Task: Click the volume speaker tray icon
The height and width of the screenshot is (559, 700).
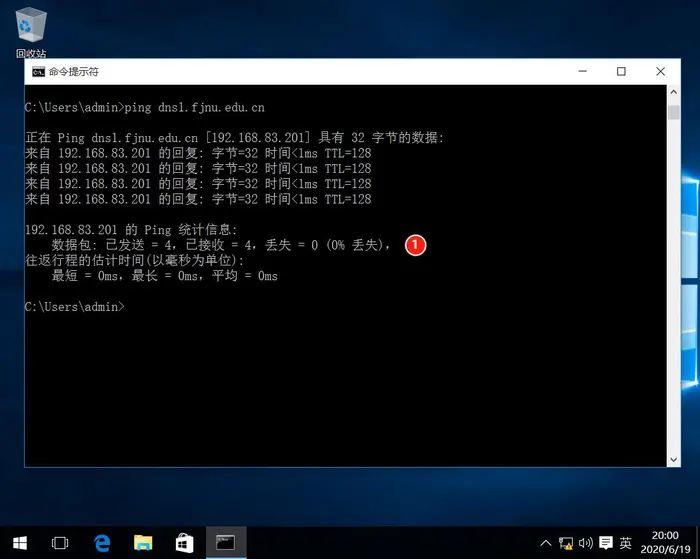Action: coord(585,543)
